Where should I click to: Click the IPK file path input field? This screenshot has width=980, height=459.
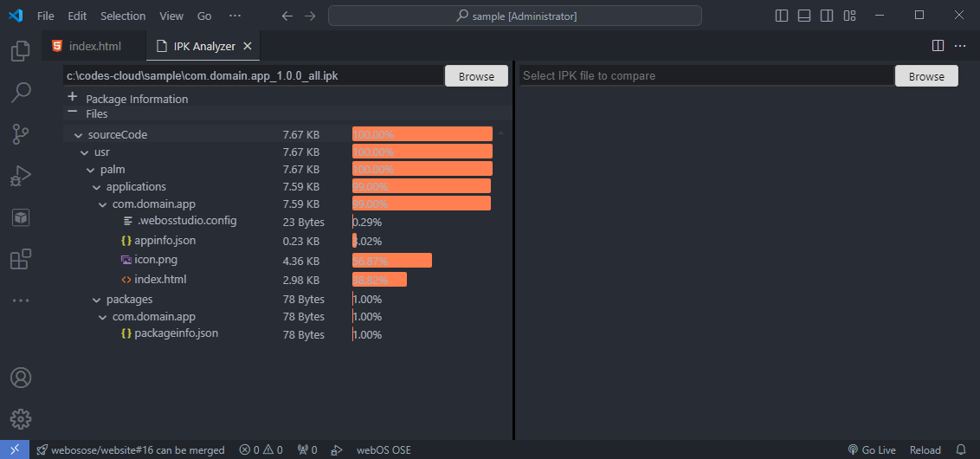(x=253, y=75)
